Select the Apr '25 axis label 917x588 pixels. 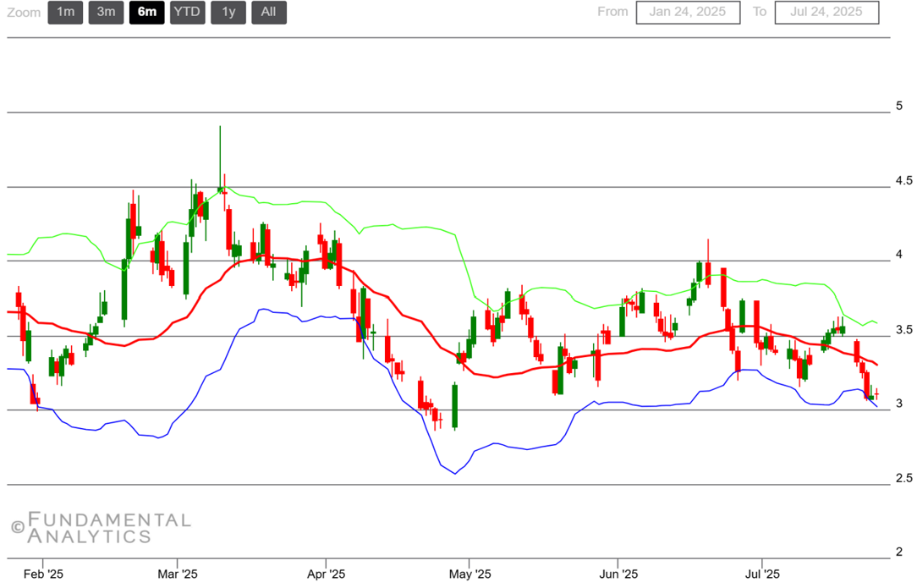coord(327,574)
